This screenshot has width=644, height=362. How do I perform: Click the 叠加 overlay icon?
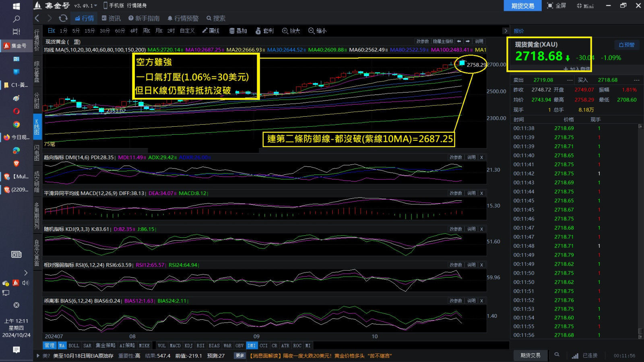click(238, 31)
